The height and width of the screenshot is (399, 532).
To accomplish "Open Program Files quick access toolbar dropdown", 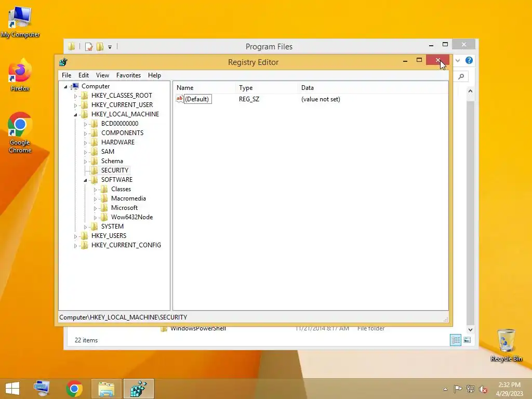I will coord(110,47).
